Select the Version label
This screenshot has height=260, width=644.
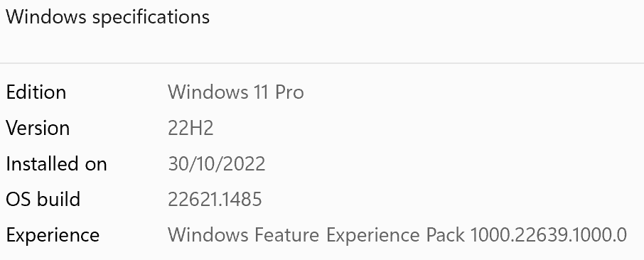[x=38, y=128]
